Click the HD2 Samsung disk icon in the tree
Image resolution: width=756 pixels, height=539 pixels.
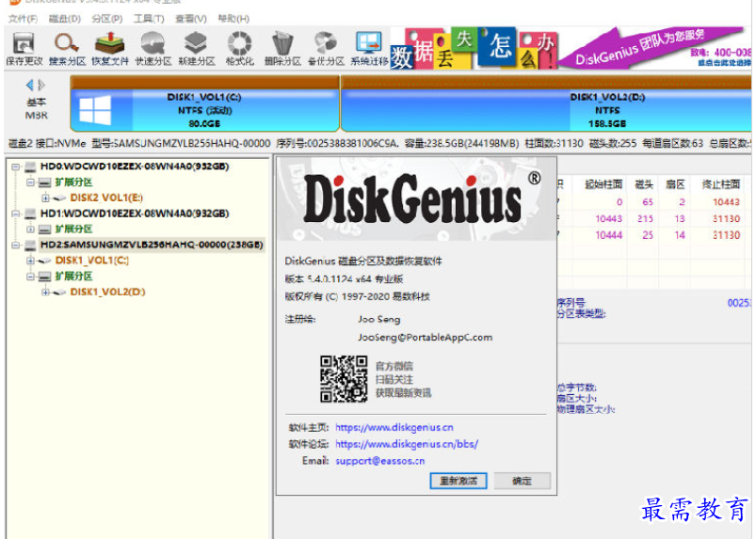point(30,245)
